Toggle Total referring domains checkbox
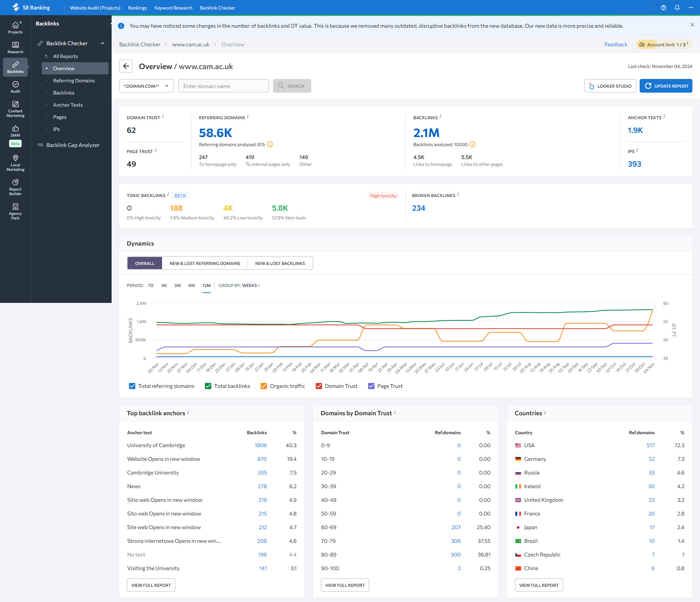Screen dimensions: 700x602 (132, 386)
